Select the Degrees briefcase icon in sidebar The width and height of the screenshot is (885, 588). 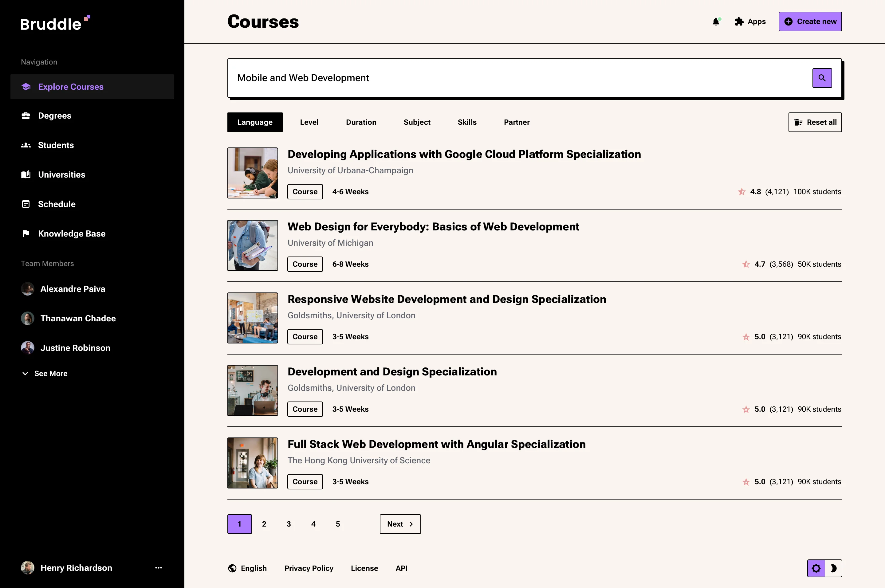coord(26,116)
